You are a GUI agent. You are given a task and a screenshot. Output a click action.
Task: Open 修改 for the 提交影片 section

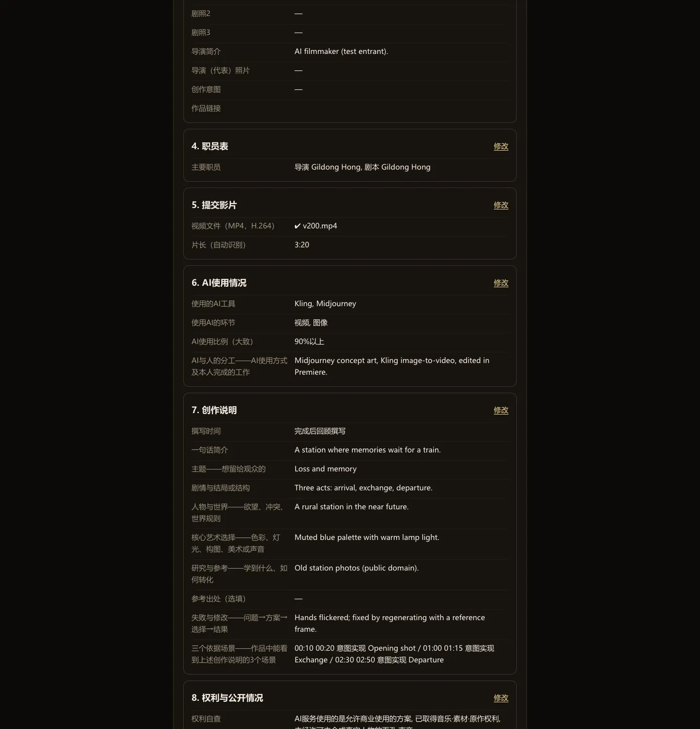pyautogui.click(x=501, y=205)
